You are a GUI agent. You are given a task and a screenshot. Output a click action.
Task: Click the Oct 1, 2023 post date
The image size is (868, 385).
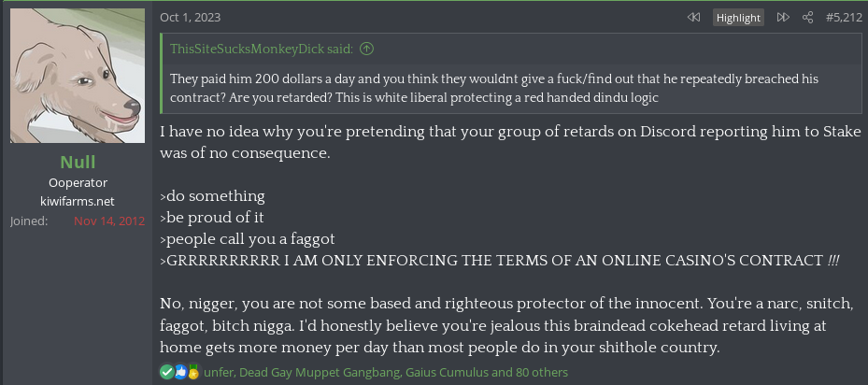click(192, 18)
